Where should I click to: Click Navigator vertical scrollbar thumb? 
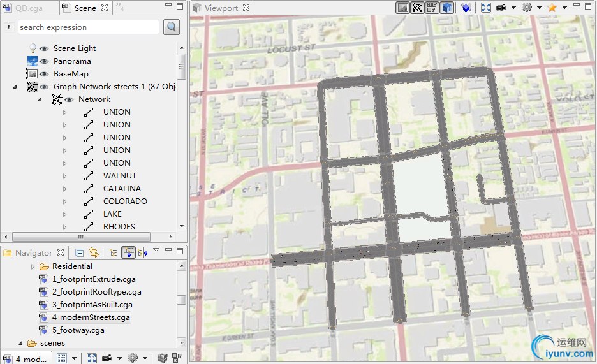point(182,300)
